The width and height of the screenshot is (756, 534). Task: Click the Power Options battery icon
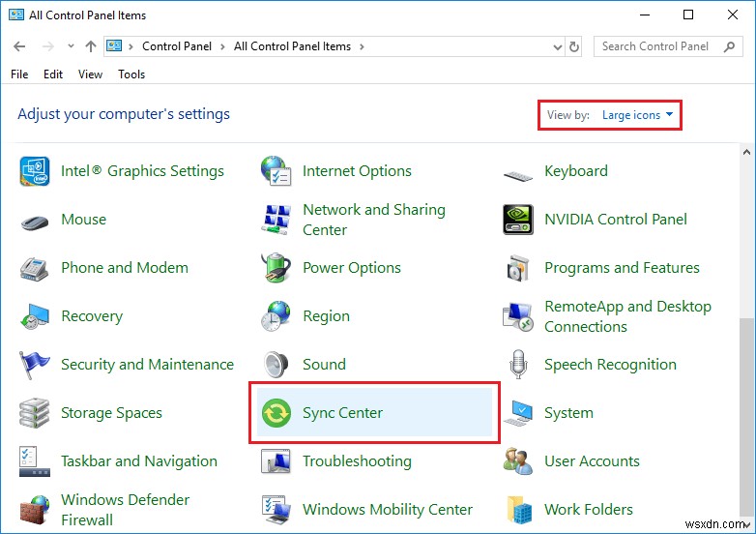pyautogui.click(x=276, y=267)
